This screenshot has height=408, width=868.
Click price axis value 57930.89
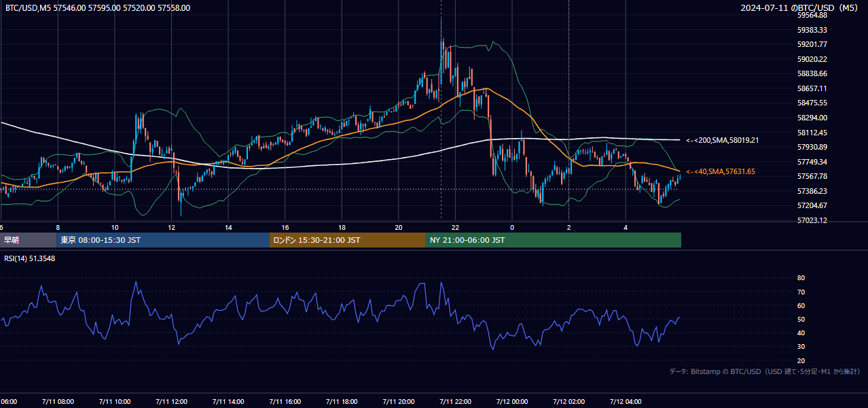click(x=812, y=147)
